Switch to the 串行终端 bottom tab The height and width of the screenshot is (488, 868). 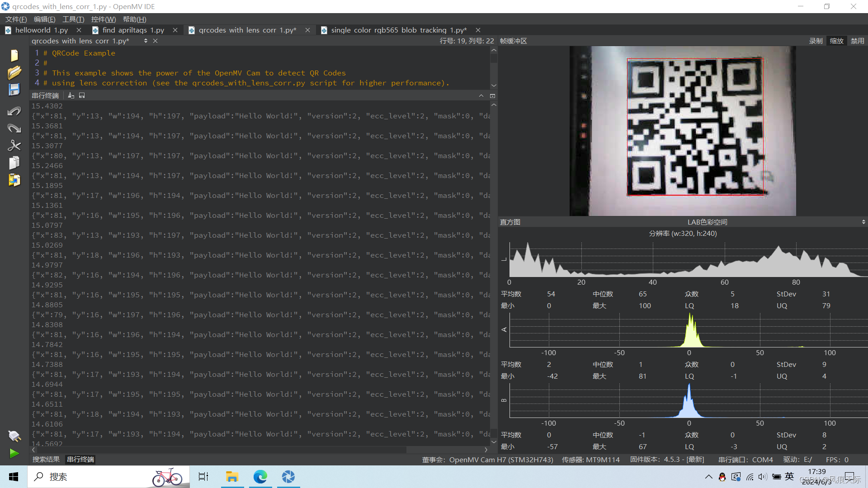[x=80, y=459]
